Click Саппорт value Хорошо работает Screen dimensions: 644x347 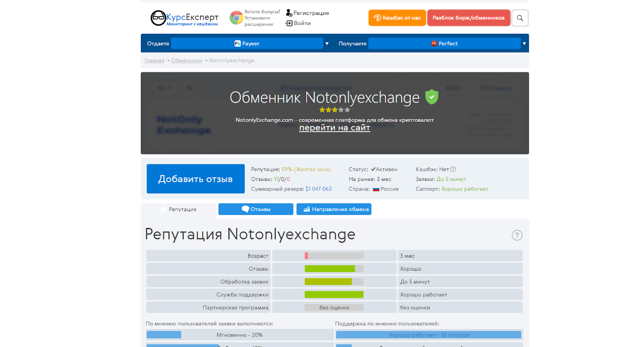click(x=465, y=189)
